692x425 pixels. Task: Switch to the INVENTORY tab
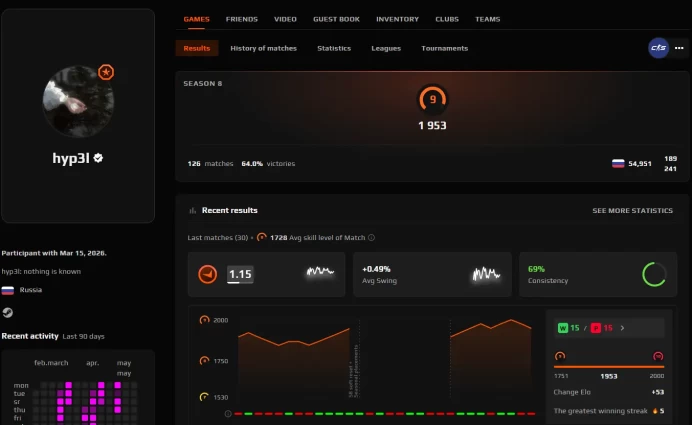(x=397, y=19)
